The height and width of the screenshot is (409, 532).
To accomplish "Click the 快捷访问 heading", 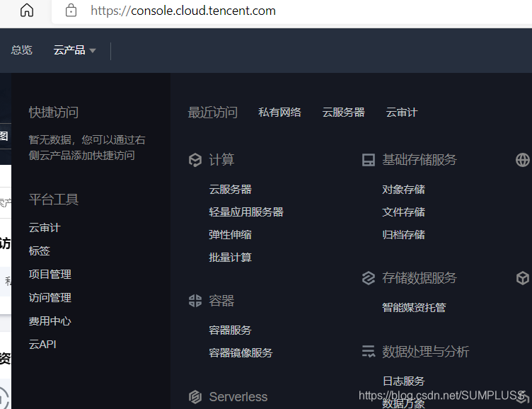I will pos(54,113).
